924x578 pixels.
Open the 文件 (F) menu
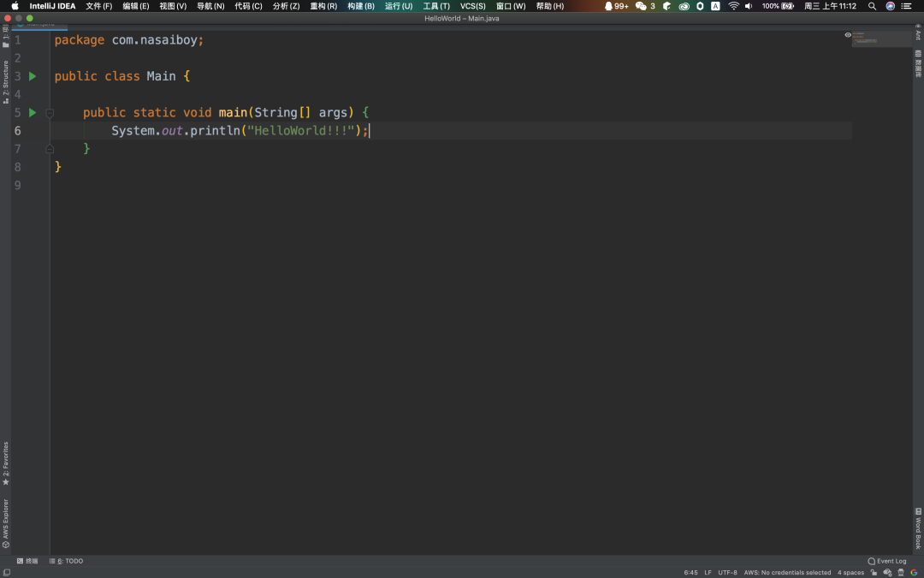pyautogui.click(x=99, y=6)
